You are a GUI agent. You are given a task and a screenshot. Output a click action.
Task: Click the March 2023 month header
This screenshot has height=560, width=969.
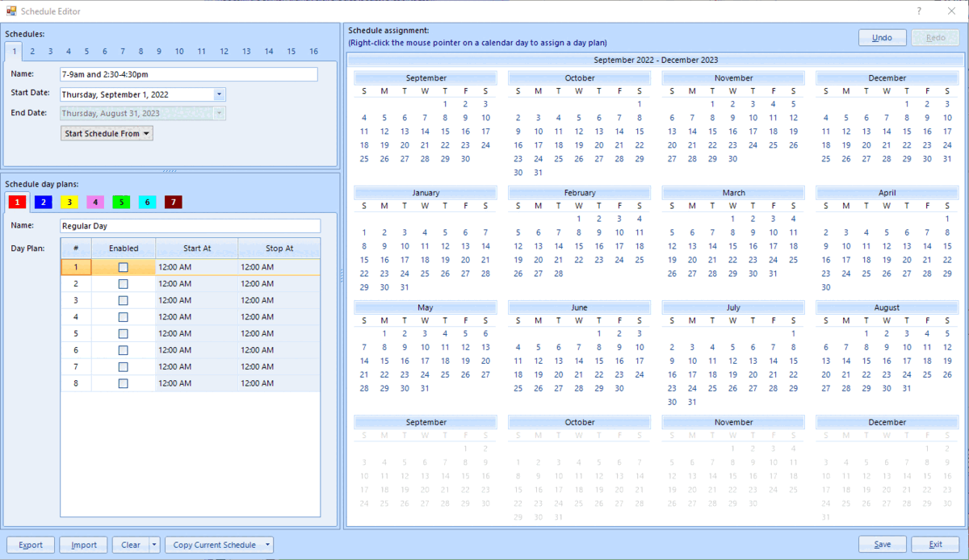[x=733, y=193]
